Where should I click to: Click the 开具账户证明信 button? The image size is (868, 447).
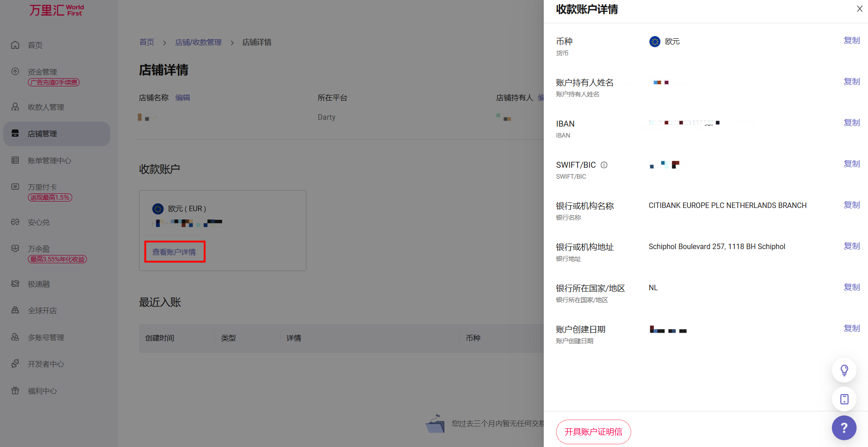point(593,432)
